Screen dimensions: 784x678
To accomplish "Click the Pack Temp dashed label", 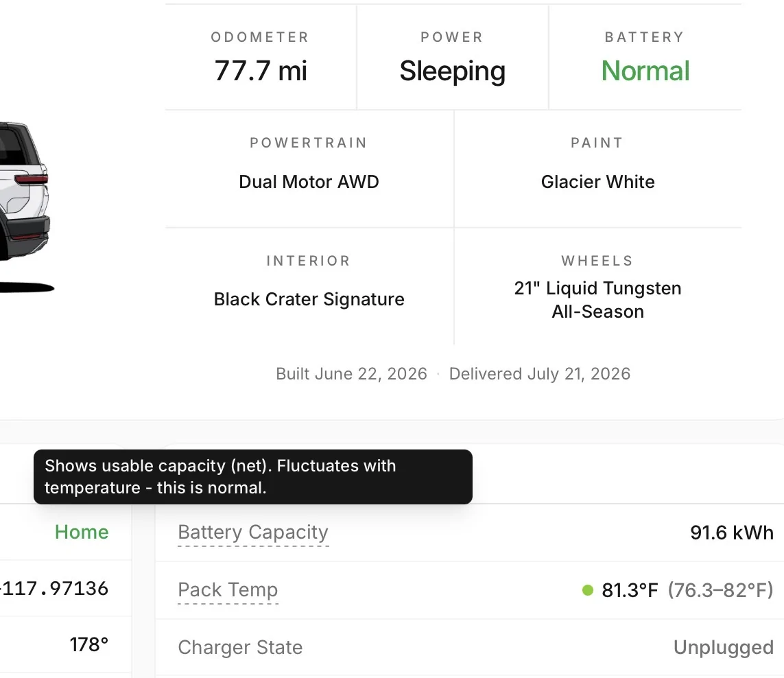I will (x=228, y=590).
